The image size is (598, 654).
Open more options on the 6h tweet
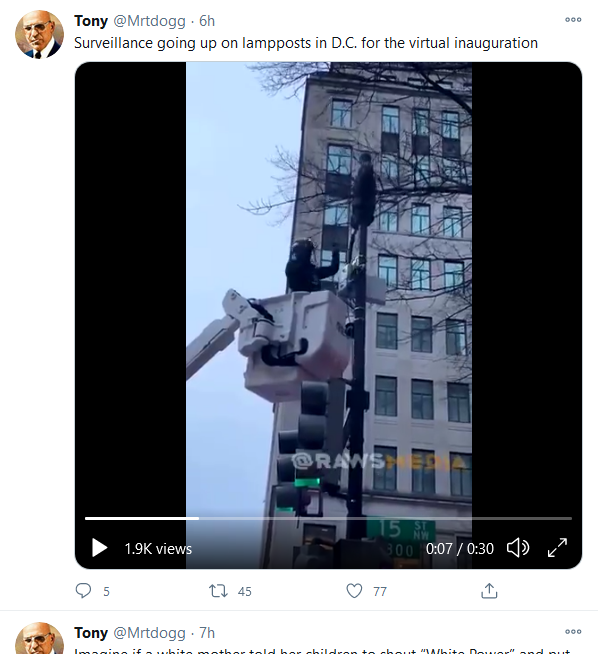click(573, 20)
